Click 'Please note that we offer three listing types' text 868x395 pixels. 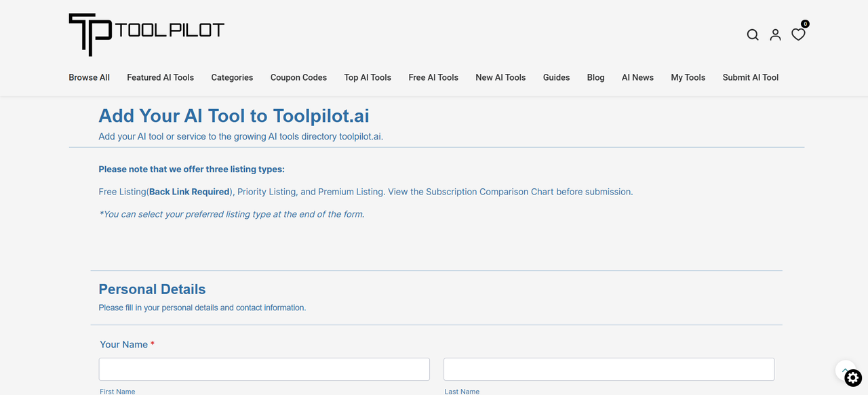coord(192,169)
